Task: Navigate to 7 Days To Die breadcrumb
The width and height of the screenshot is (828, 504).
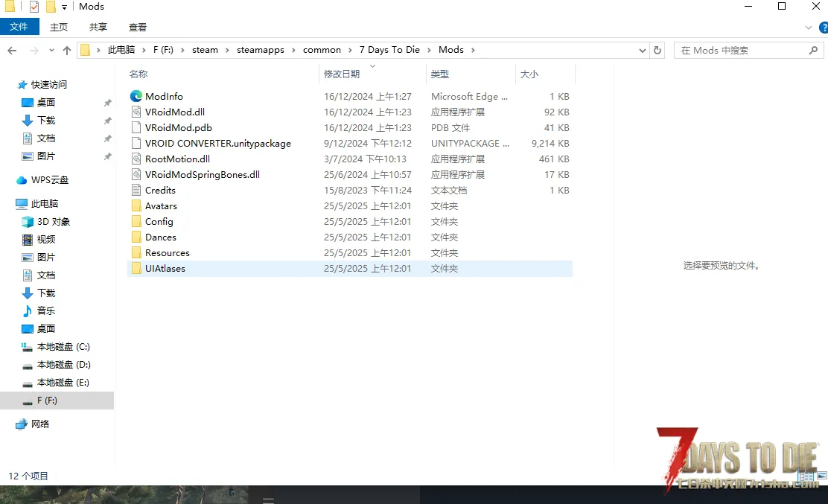Action: [389, 50]
